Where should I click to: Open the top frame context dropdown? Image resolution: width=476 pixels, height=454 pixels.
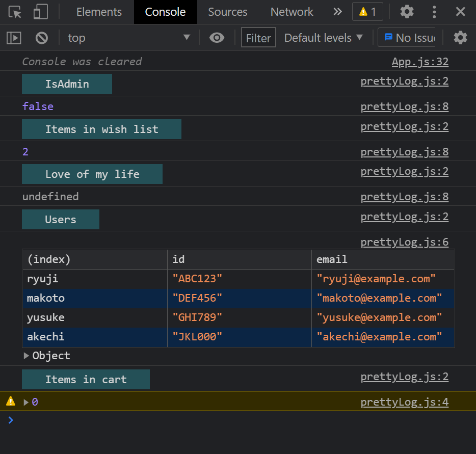click(x=127, y=37)
